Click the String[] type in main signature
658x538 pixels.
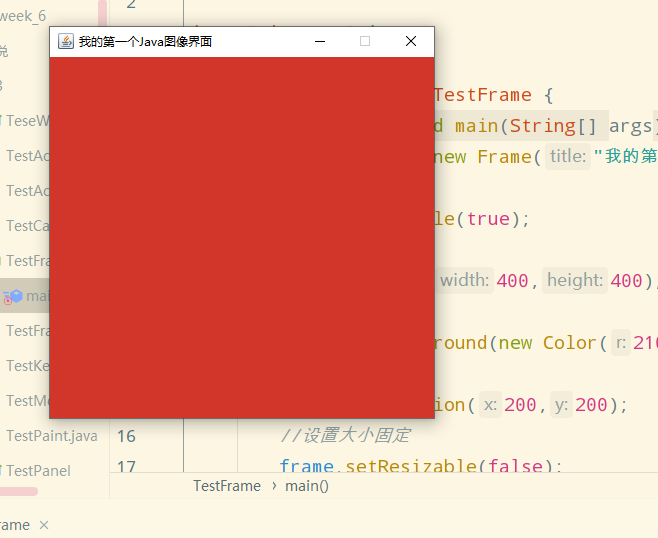click(x=553, y=126)
